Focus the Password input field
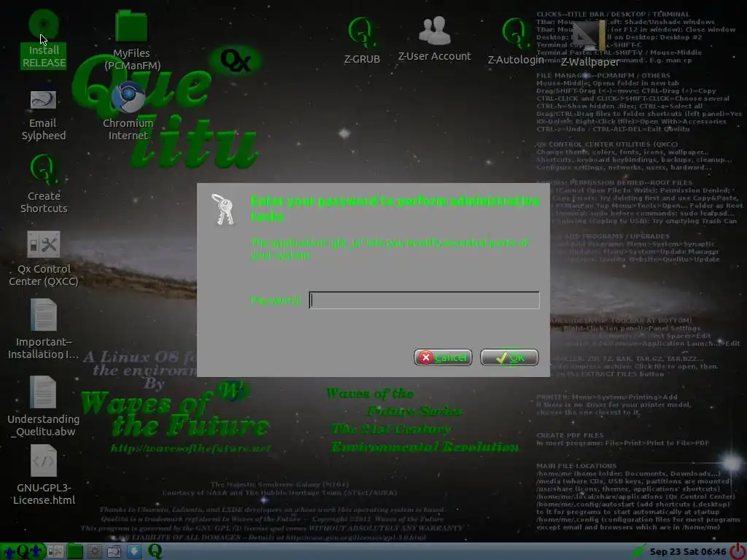Viewport: 747px width, 560px height. 424,300
